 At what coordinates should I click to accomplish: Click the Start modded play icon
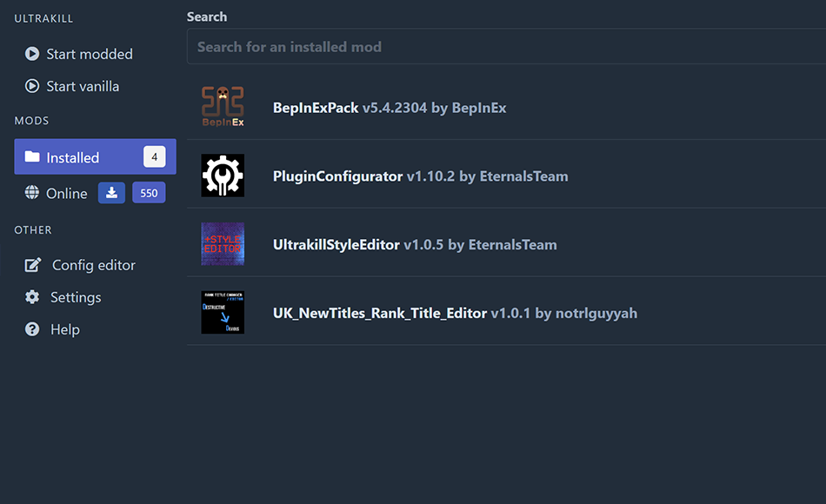click(32, 54)
